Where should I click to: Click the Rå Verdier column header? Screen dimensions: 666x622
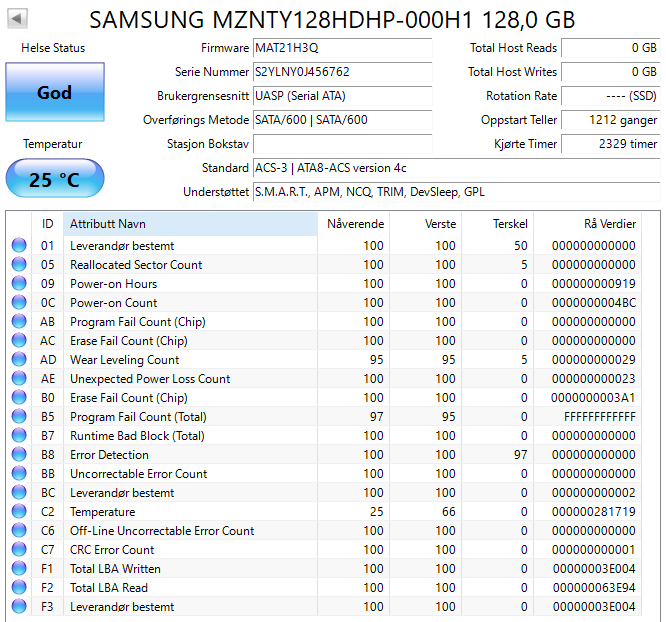[x=609, y=223]
